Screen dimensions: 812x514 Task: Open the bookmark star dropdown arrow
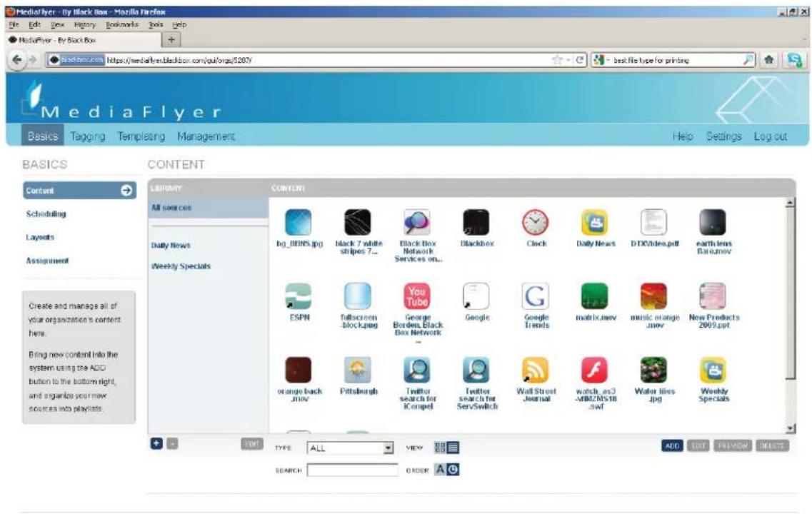pos(568,60)
